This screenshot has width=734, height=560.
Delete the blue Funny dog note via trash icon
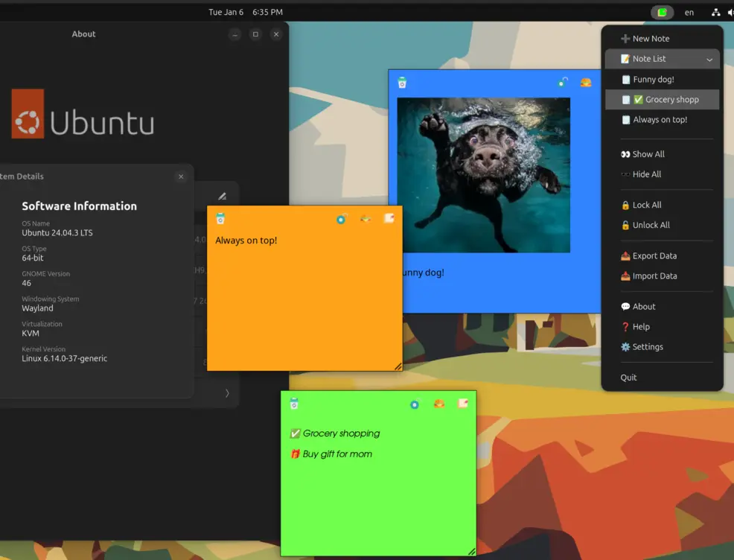(402, 83)
